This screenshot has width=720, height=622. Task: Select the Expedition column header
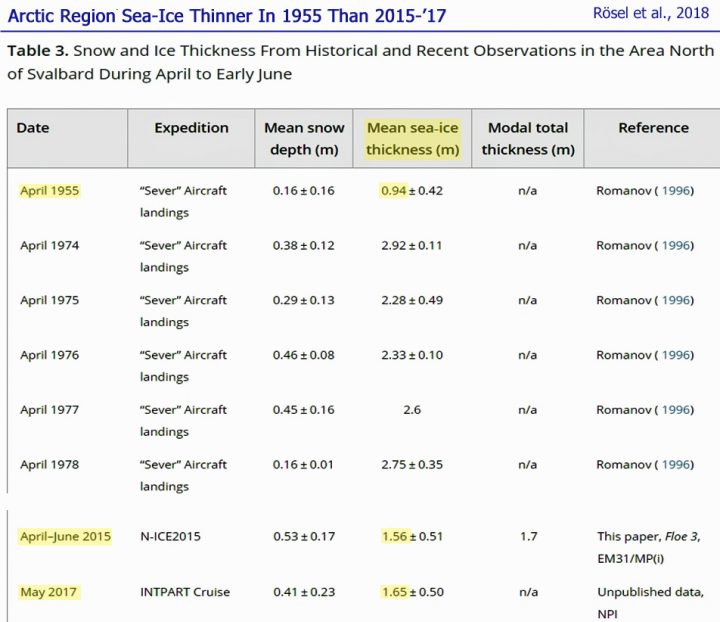[x=191, y=128]
